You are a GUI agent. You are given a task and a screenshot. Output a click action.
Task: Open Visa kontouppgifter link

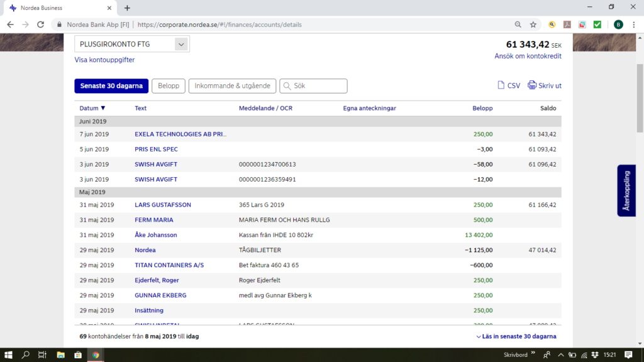[x=104, y=60]
